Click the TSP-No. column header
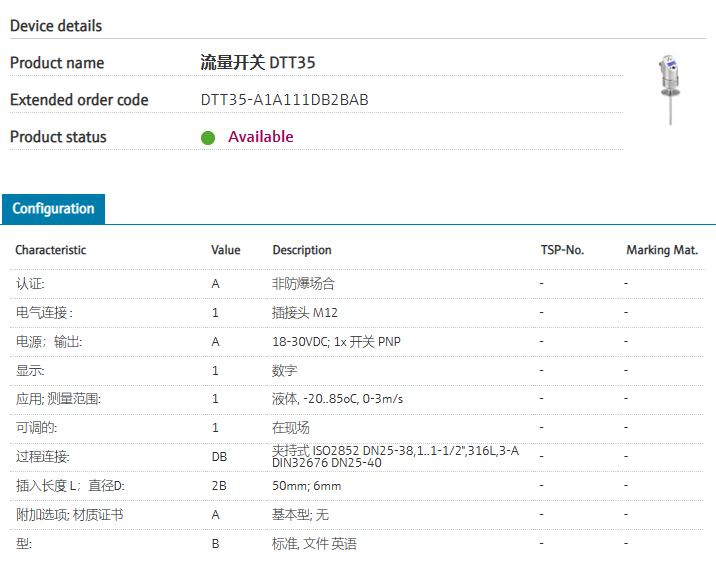This screenshot has height=568, width=716. tap(561, 250)
